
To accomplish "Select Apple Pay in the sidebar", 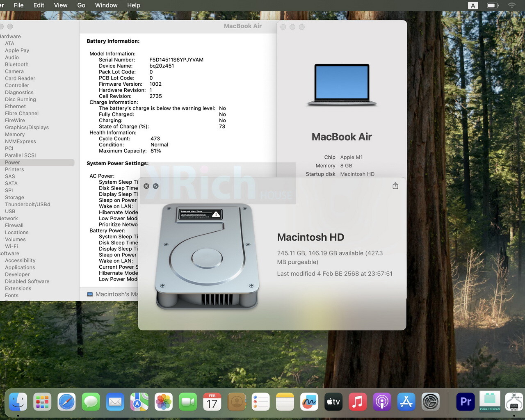I will (17, 50).
